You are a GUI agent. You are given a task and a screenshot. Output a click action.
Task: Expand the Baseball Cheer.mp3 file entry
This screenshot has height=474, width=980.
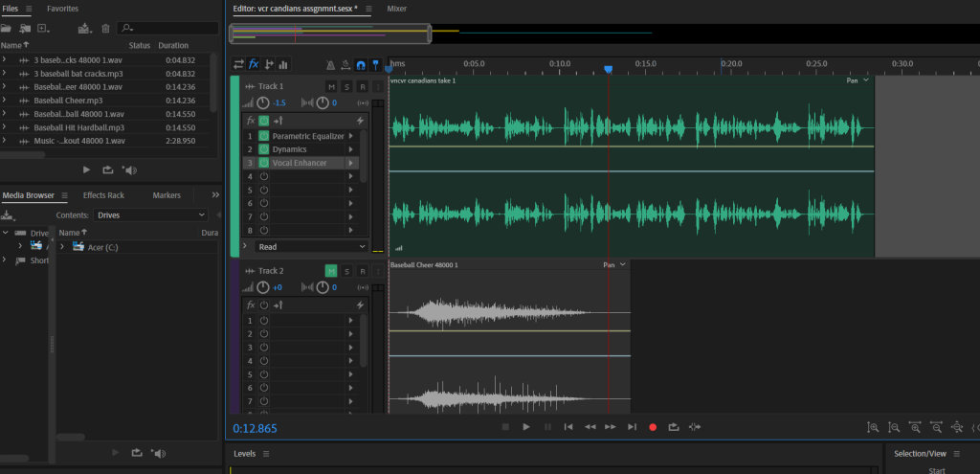point(5,101)
